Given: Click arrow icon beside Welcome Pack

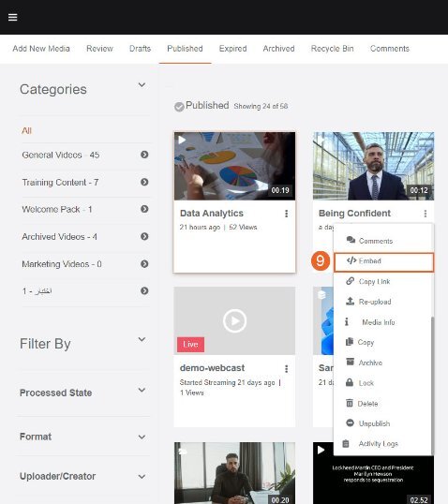Looking at the screenshot, I should [144, 209].
